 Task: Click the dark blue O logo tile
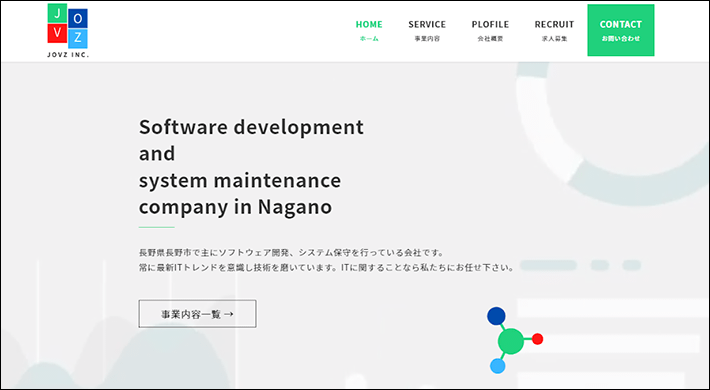78,19
